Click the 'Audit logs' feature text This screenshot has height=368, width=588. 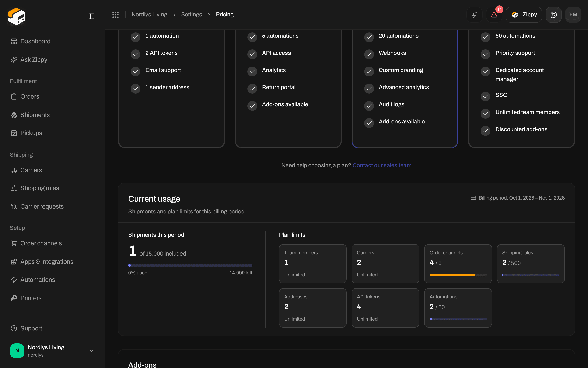pos(391,104)
